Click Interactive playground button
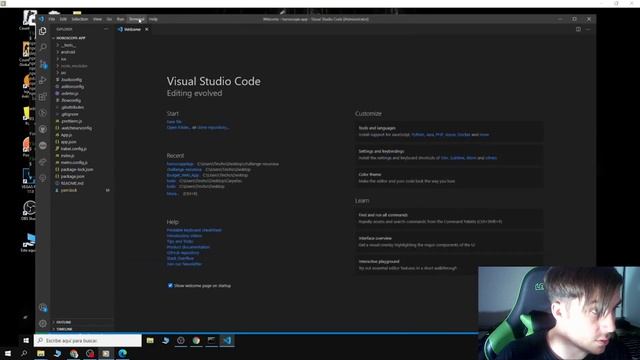 click(x=449, y=265)
